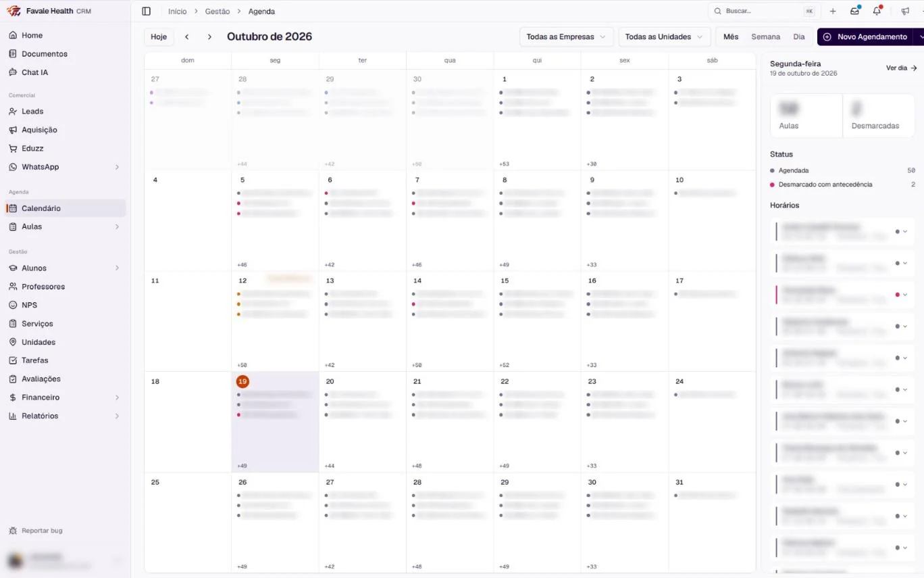Open the Todas as Empresas dropdown
This screenshot has height=578, width=924.
[x=566, y=37]
